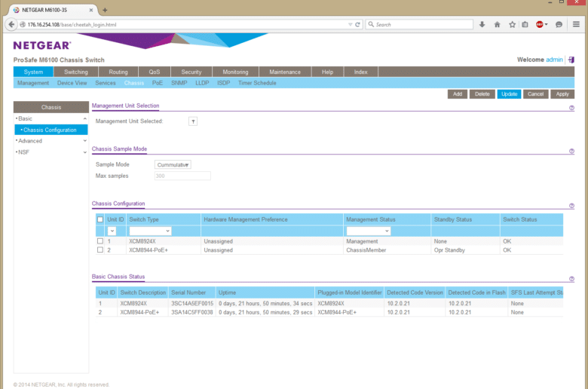This screenshot has width=588, height=389.
Task: Open the URL bar history dropdown arrow
Action: (351, 24)
